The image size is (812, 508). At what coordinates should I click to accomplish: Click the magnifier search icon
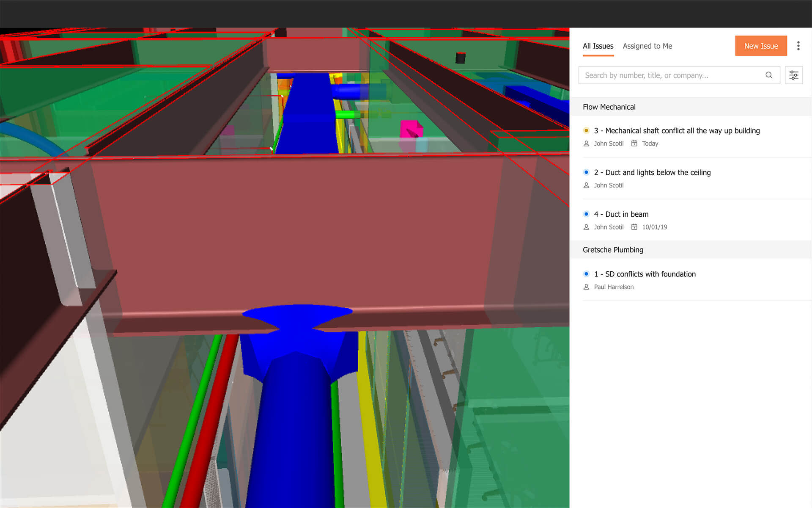tap(769, 75)
